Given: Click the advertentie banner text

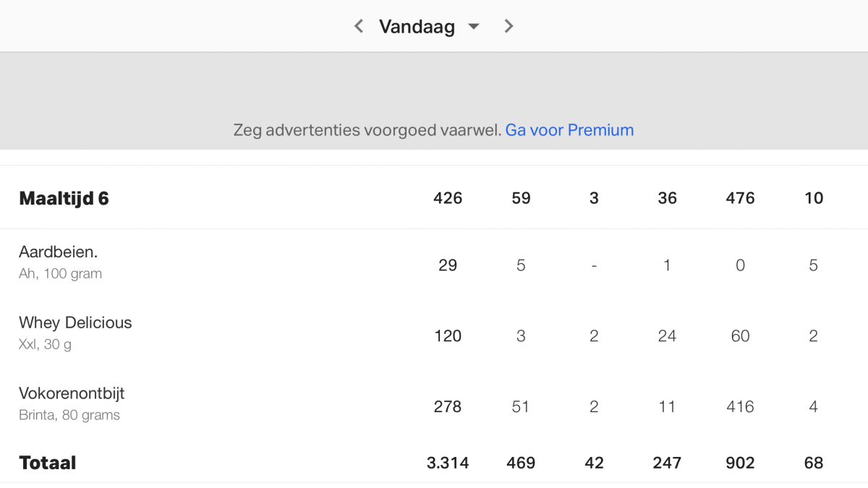Looking at the screenshot, I should tap(367, 130).
